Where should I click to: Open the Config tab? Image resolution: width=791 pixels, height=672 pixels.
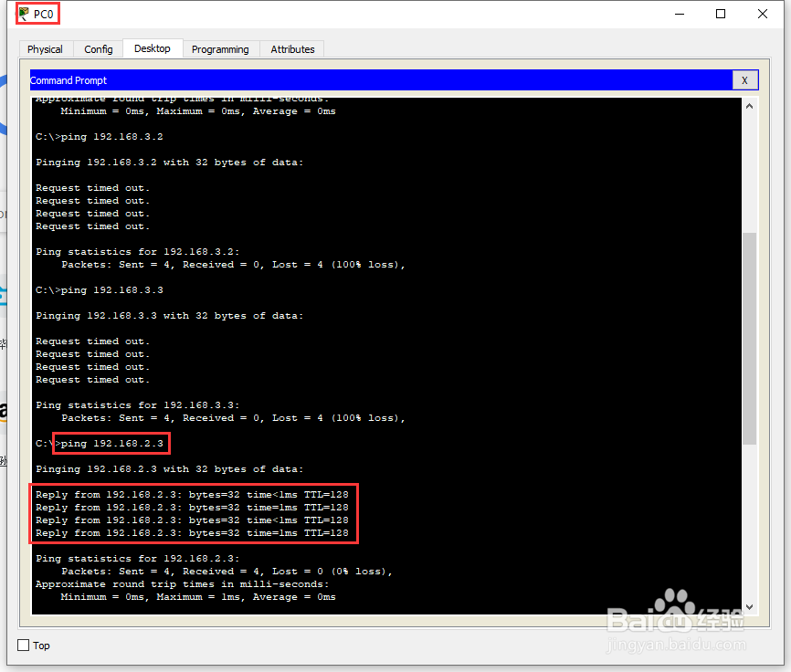point(99,49)
